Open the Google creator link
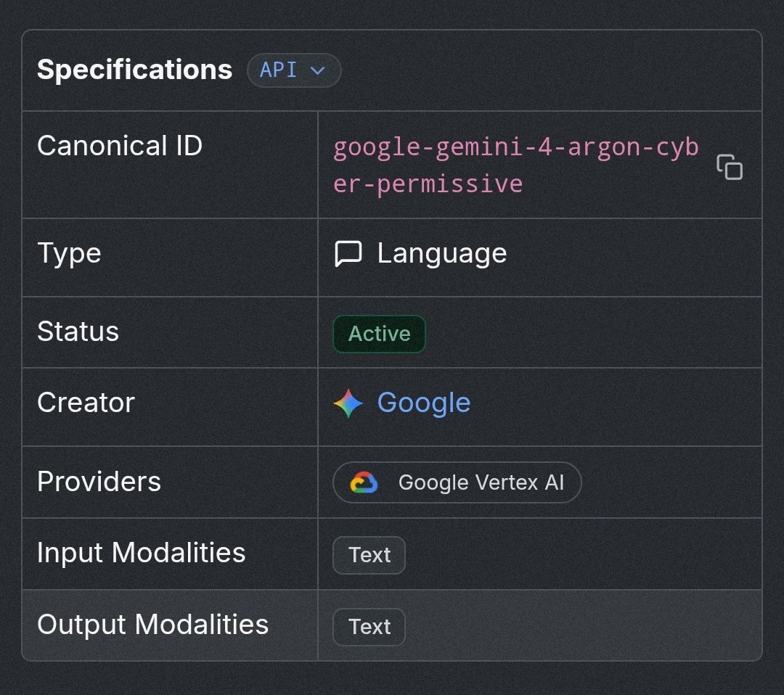The image size is (784, 695). point(423,403)
